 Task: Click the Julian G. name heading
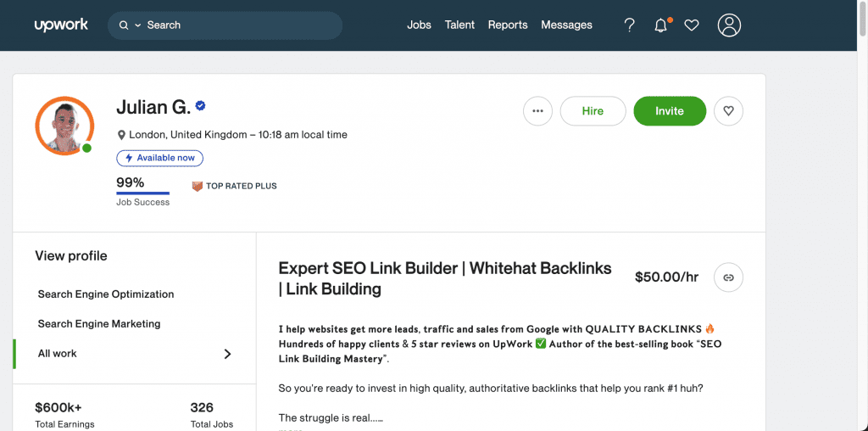tap(153, 107)
